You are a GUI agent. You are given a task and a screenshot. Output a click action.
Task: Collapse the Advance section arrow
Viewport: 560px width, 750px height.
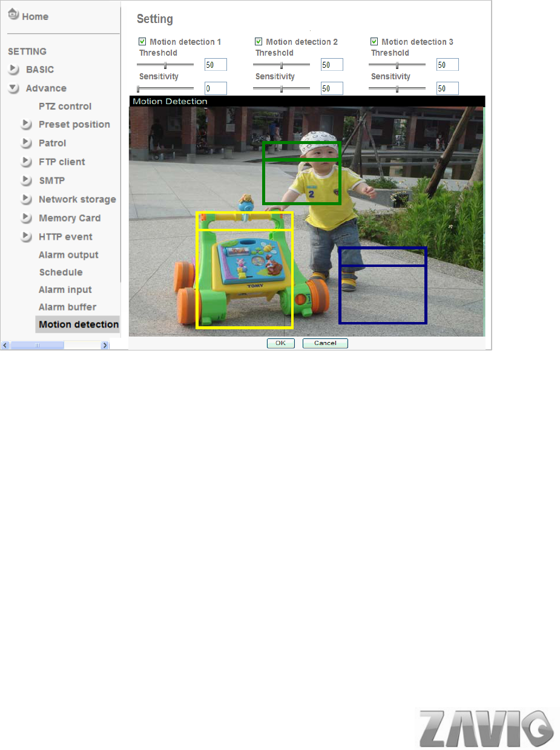13,88
